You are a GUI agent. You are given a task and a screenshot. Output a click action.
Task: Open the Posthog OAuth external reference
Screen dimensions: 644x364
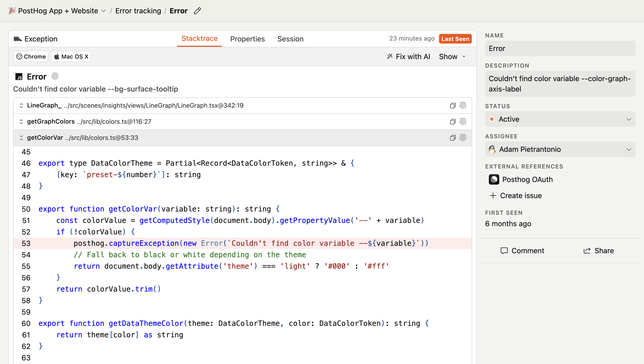point(521,180)
